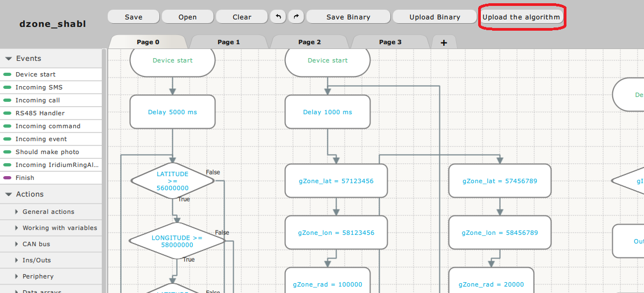Click the undo arrow button

[278, 17]
